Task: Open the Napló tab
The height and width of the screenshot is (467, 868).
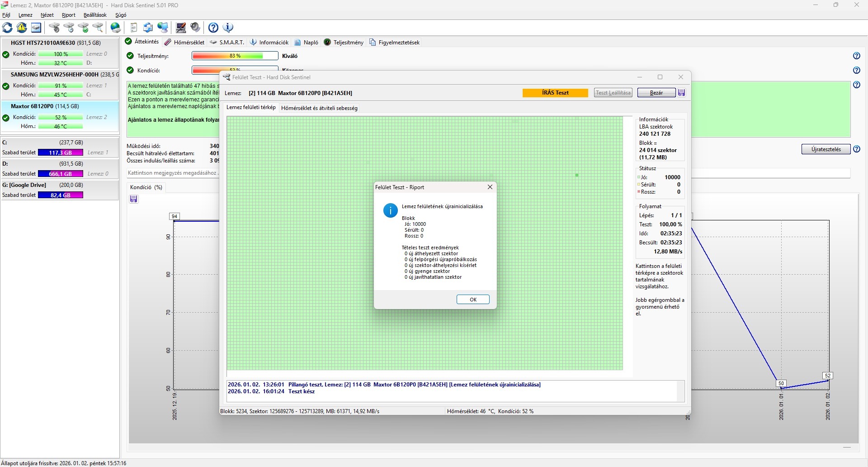Action: pyautogui.click(x=307, y=43)
